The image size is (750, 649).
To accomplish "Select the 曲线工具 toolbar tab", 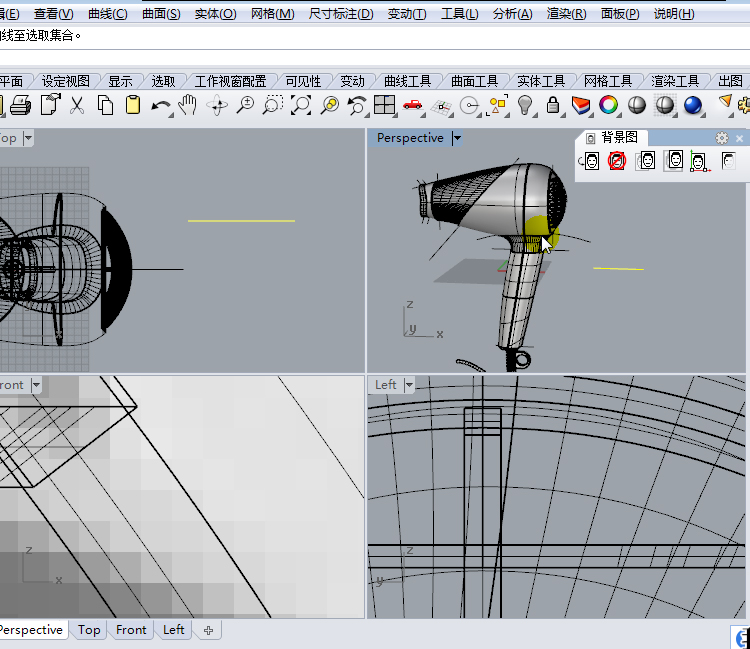I will point(407,81).
